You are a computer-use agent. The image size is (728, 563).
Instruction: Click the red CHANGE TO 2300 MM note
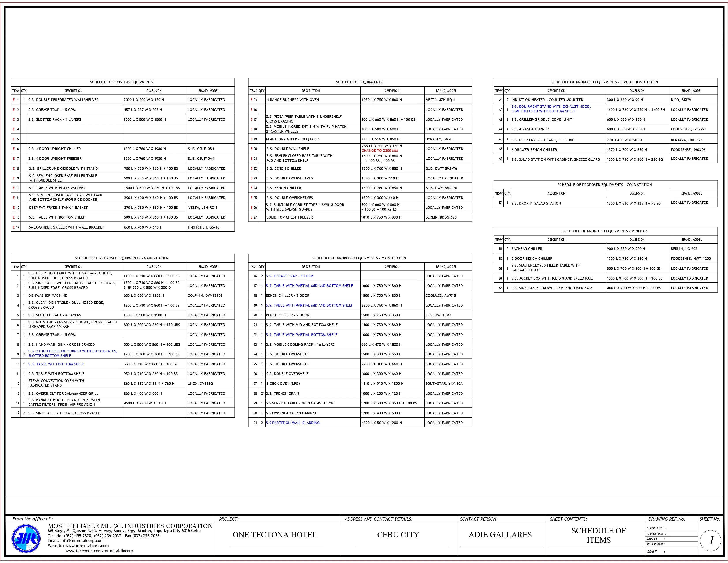coord(380,151)
